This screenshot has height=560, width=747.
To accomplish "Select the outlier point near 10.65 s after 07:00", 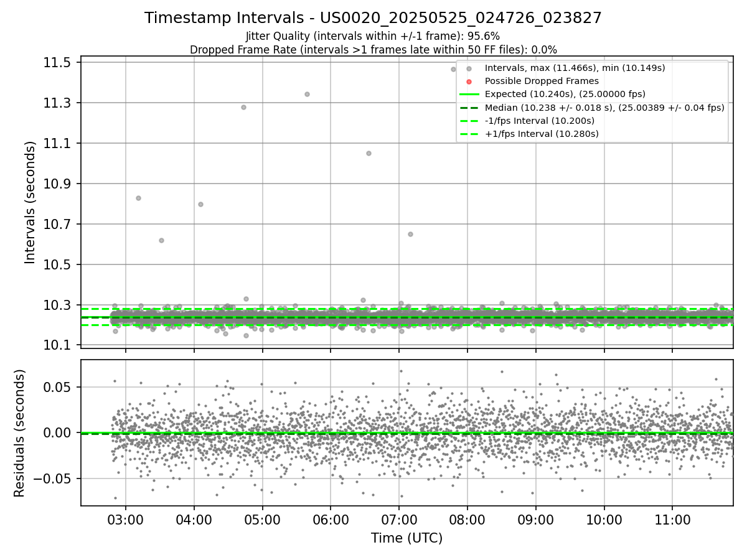I will [x=410, y=234].
